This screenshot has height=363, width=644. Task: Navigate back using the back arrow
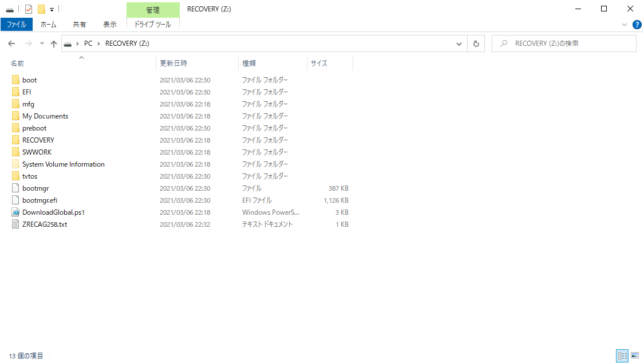11,43
